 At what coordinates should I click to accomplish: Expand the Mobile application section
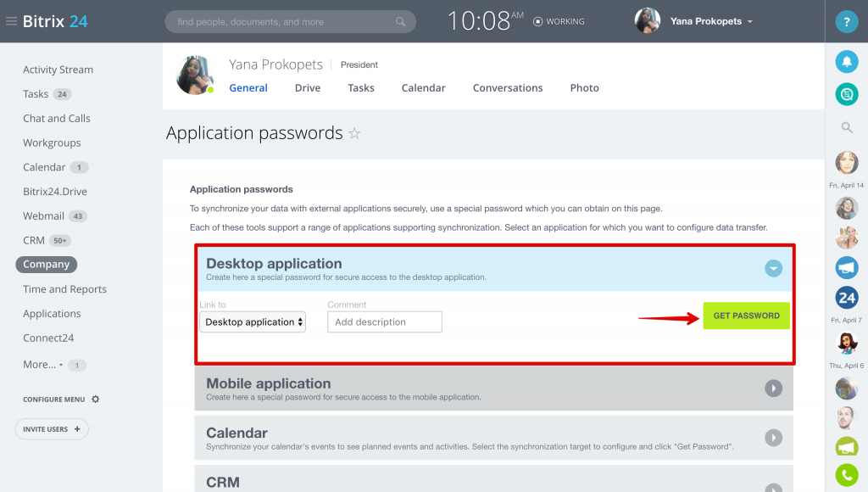coord(773,389)
